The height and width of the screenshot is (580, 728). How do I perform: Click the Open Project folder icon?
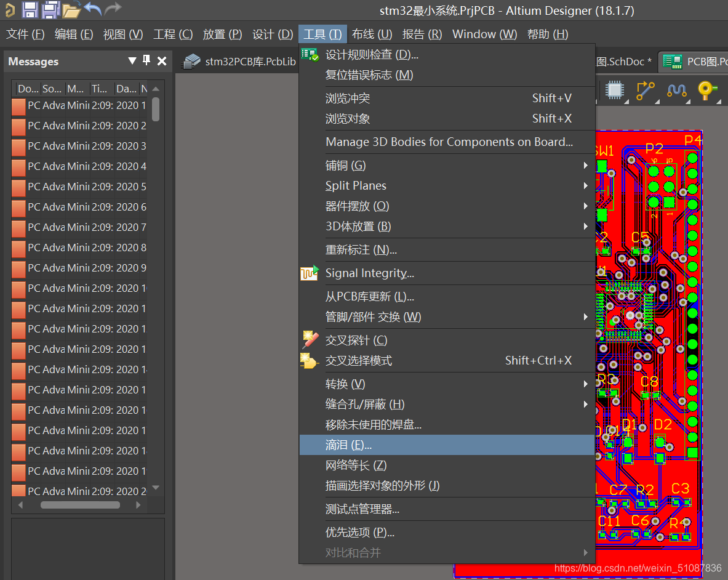click(x=71, y=9)
